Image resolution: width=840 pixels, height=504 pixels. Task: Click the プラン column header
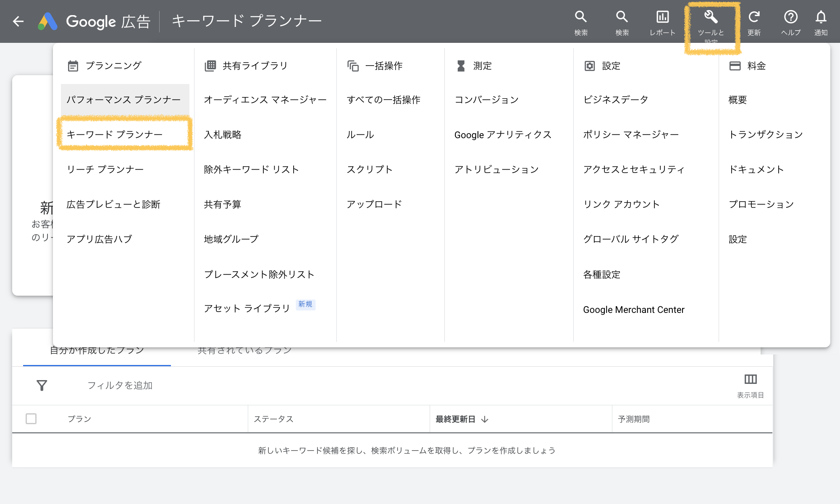[79, 419]
